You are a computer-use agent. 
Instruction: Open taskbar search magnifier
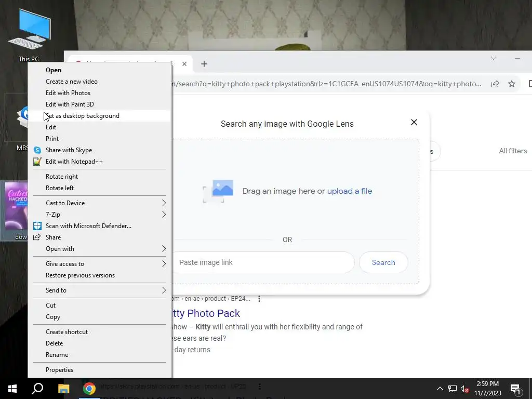coord(37,389)
